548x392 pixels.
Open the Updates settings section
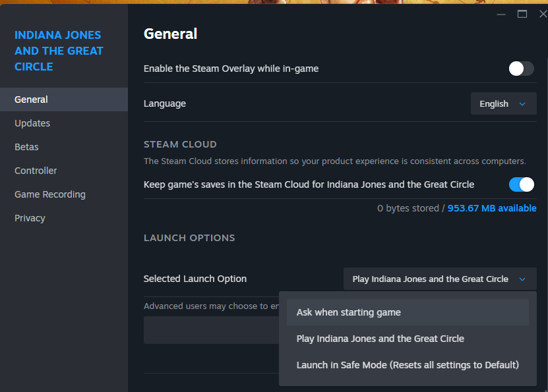[32, 123]
